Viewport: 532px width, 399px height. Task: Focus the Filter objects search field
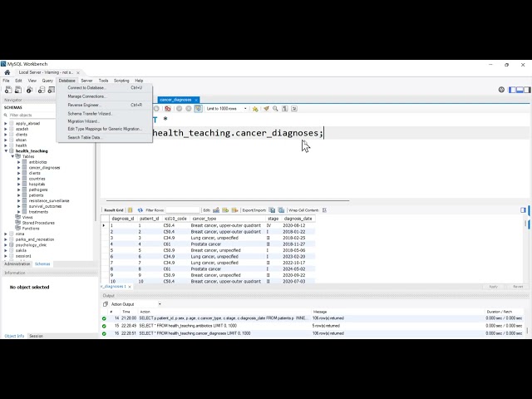[x=32, y=115]
